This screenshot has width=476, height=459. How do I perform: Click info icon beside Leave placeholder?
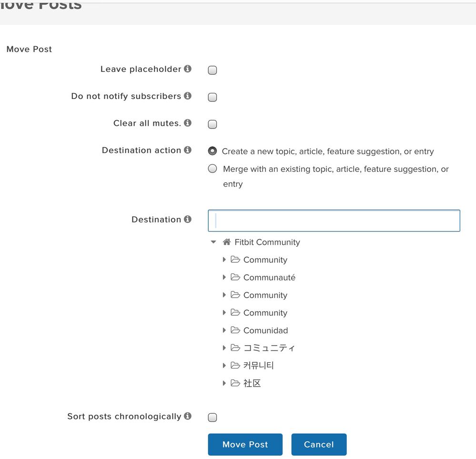point(188,69)
